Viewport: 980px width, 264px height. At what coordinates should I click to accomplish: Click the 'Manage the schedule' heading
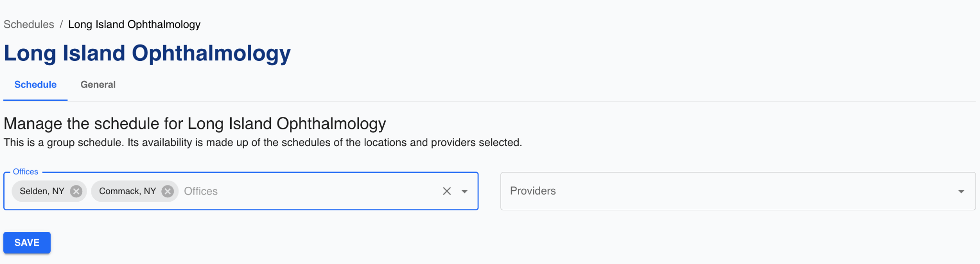pyautogui.click(x=195, y=124)
